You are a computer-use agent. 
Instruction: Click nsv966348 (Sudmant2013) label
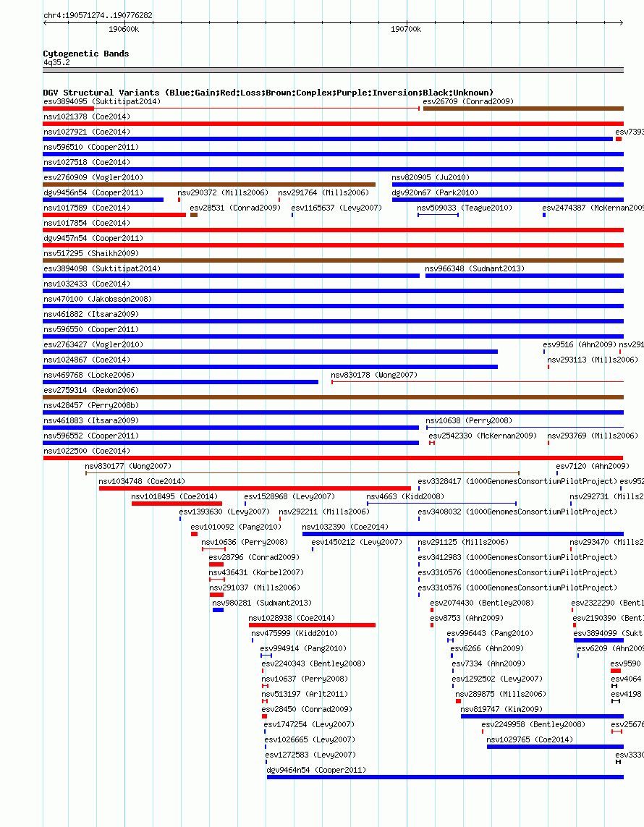[475, 269]
